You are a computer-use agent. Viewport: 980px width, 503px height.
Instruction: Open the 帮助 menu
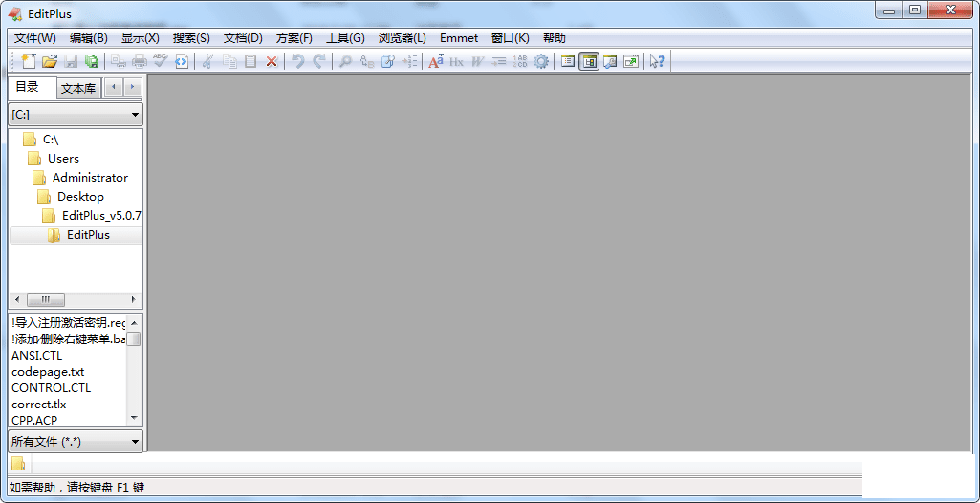point(555,38)
